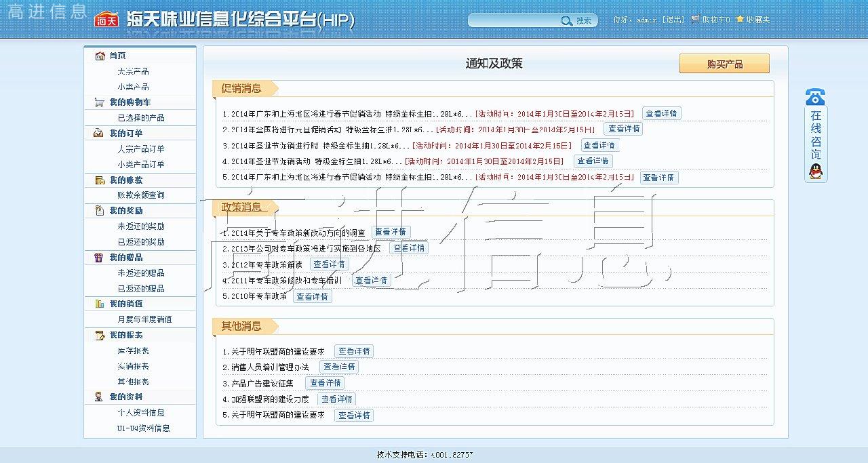Click into the header search input field
Screen dimensions: 868x463
pyautogui.click(x=515, y=21)
